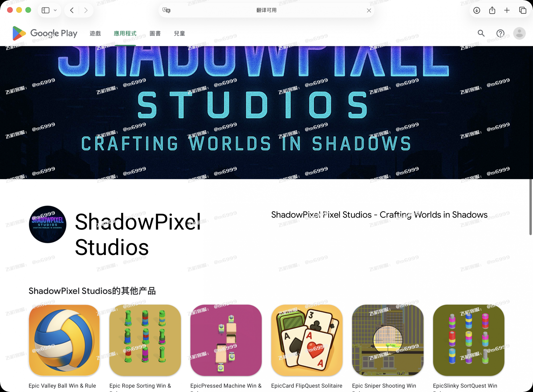This screenshot has height=392, width=533.
Task: Open the Share menu
Action: 492,10
